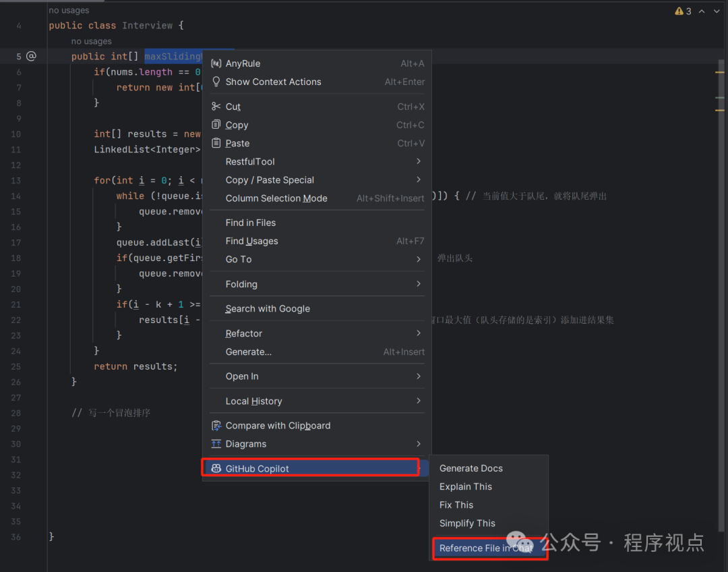Click the Show Context Actions lightbulb icon
This screenshot has width=728, height=572.
(216, 82)
